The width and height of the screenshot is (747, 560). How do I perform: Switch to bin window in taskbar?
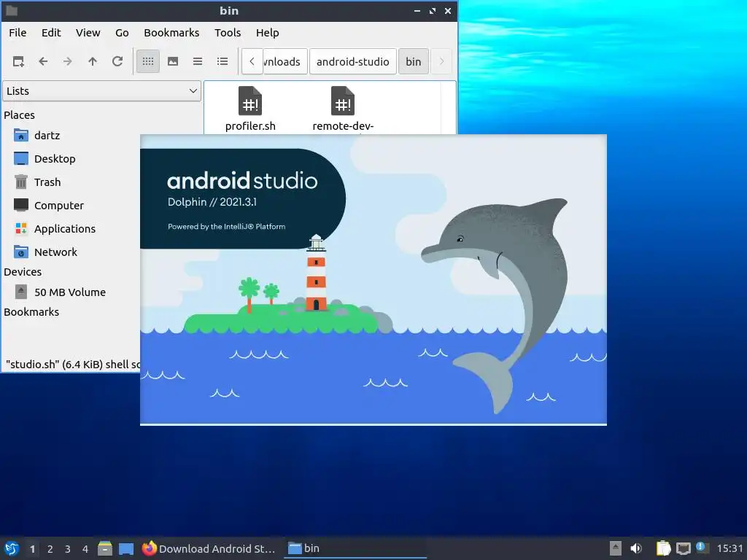pos(355,548)
